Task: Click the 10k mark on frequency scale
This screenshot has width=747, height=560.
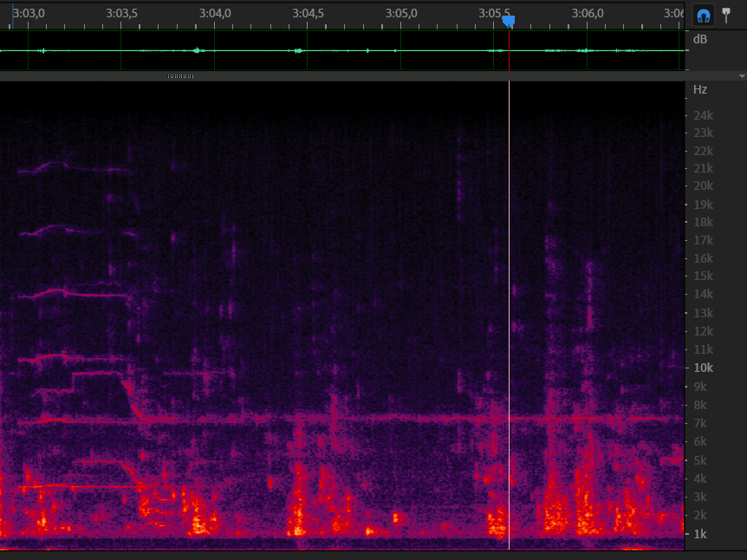Action: pyautogui.click(x=701, y=368)
